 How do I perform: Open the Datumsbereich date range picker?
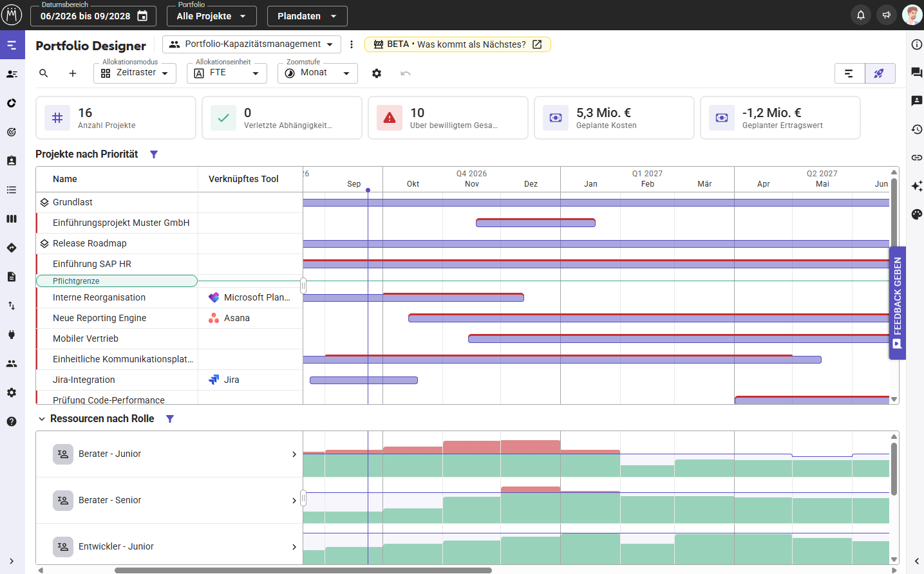93,16
